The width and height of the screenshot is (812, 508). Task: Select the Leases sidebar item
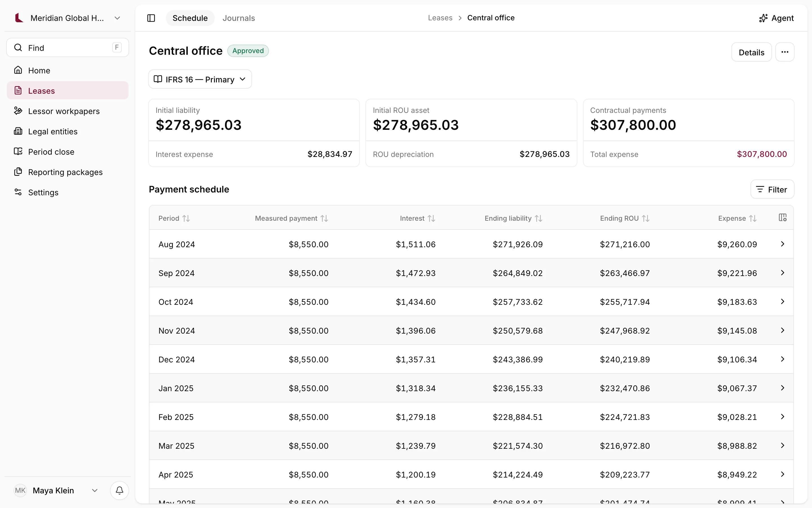[x=67, y=90]
